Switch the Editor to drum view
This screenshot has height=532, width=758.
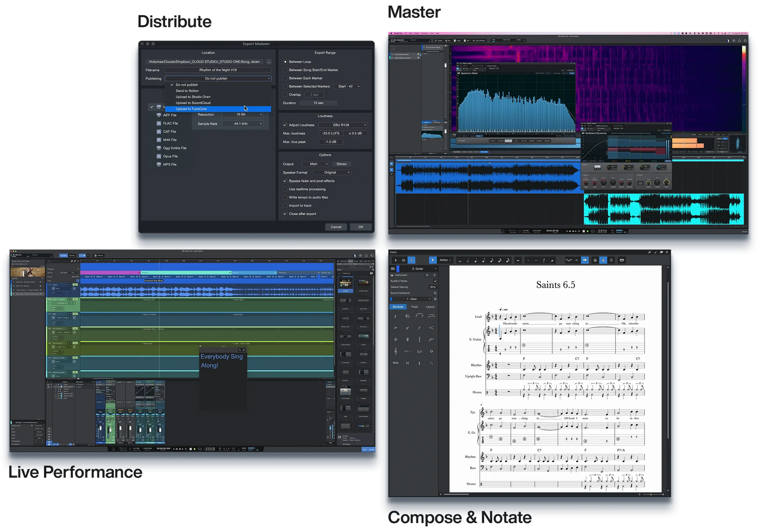[403, 260]
